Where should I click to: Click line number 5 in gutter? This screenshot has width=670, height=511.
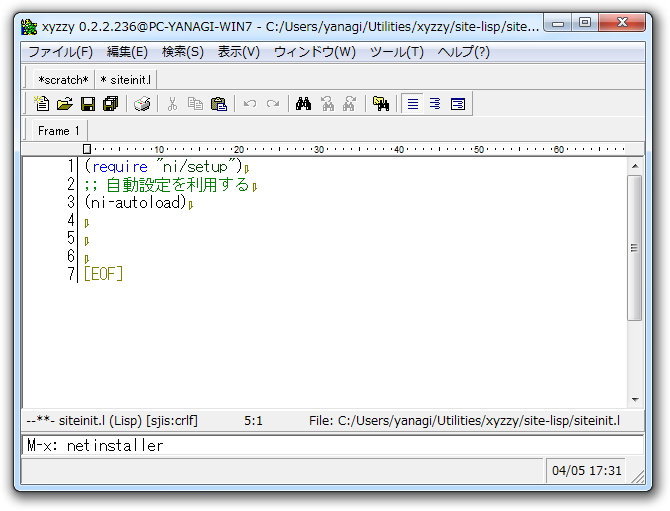pos(71,238)
